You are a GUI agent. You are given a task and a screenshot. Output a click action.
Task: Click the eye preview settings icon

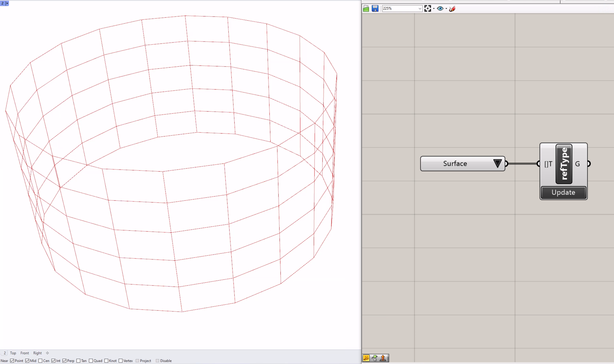(x=440, y=9)
